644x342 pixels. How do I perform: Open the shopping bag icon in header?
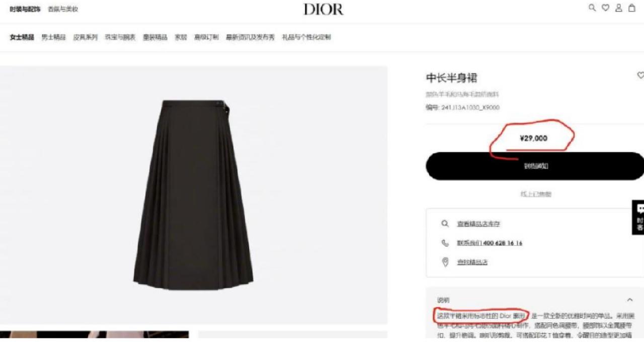coord(632,8)
